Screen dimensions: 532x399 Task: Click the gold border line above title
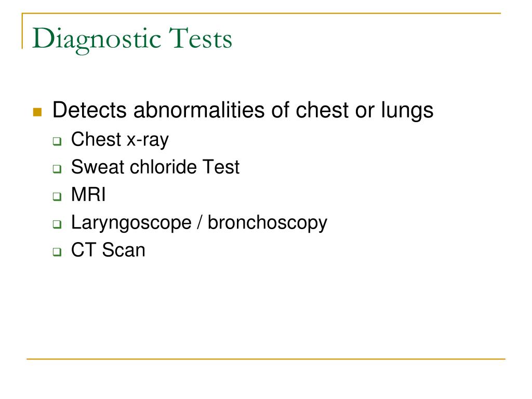click(x=261, y=13)
